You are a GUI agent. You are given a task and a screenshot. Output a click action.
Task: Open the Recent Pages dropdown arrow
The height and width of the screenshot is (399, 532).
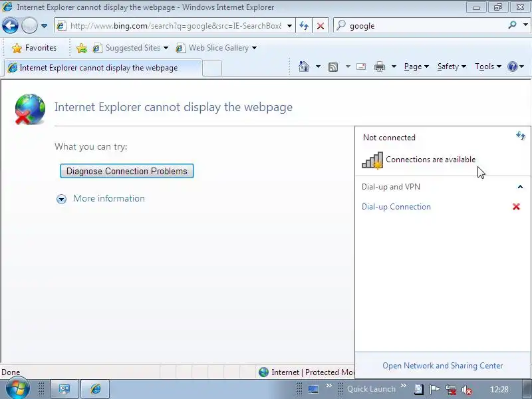[44, 26]
